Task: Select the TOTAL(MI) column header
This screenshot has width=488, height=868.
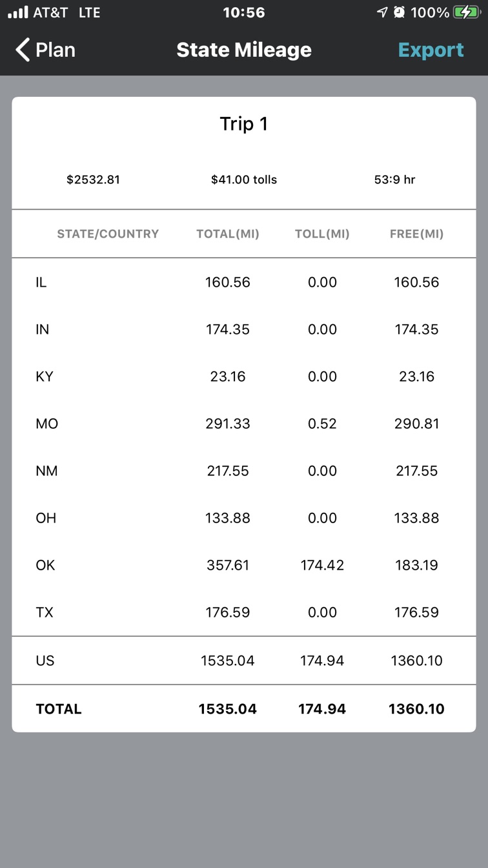Action: click(228, 234)
